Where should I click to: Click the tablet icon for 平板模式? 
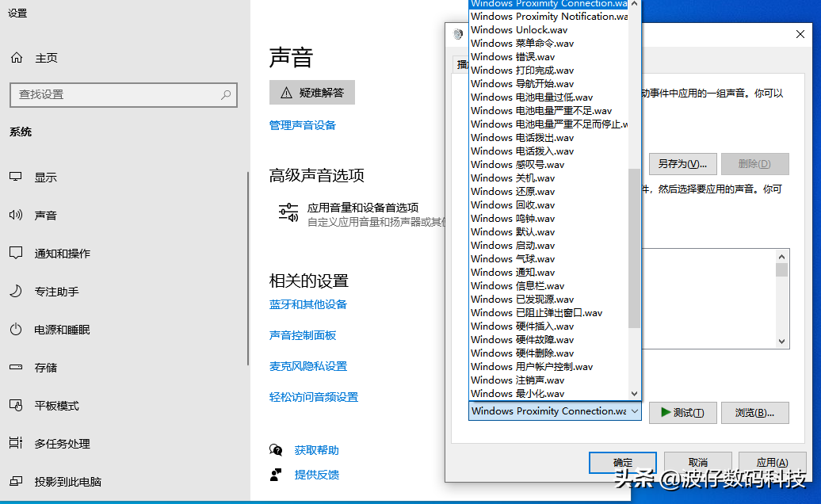point(16,405)
